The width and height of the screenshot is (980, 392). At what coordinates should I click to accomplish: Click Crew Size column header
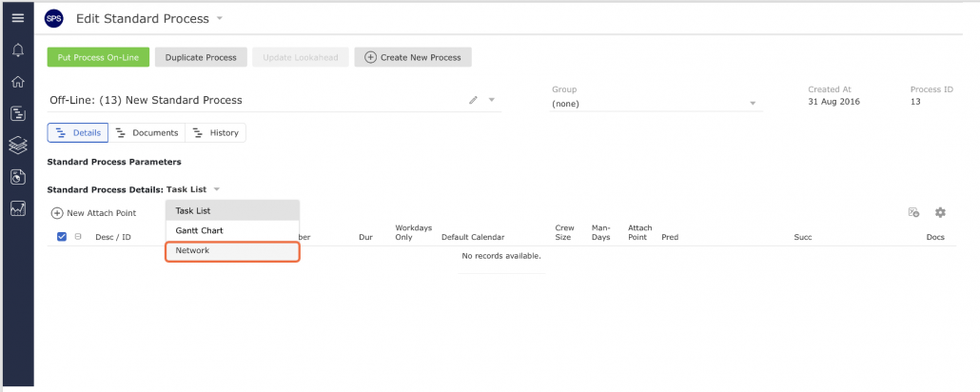tap(564, 232)
